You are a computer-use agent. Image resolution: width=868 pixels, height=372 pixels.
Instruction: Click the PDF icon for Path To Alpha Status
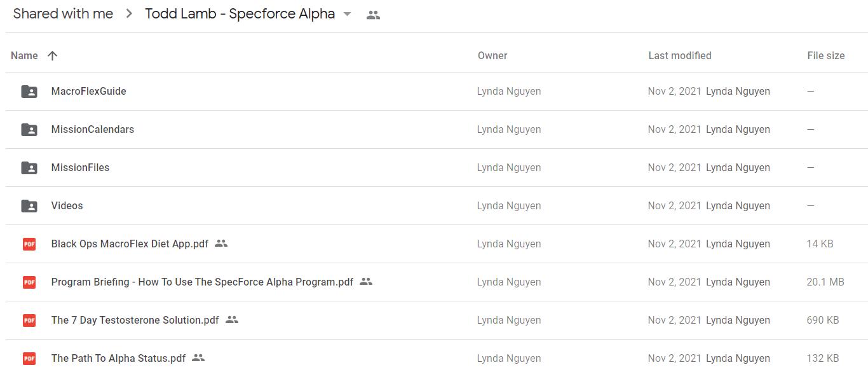[x=29, y=358]
